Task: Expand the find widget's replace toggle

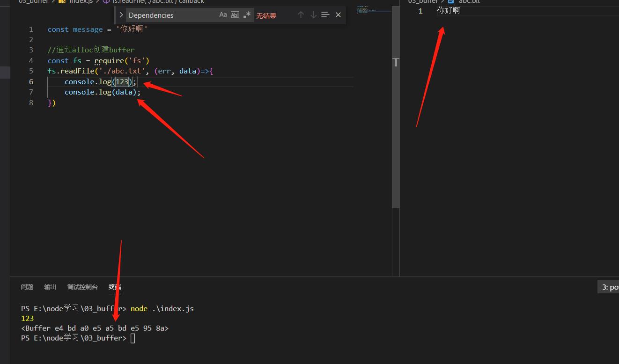Action: pyautogui.click(x=121, y=15)
